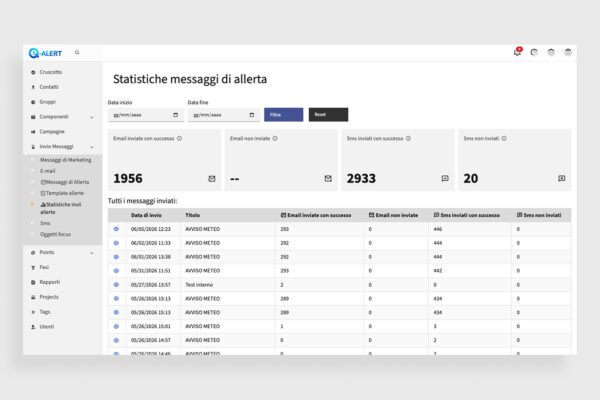The image size is (600, 400).
Task: Expand the Componenti menu chevron
Action: tap(92, 118)
